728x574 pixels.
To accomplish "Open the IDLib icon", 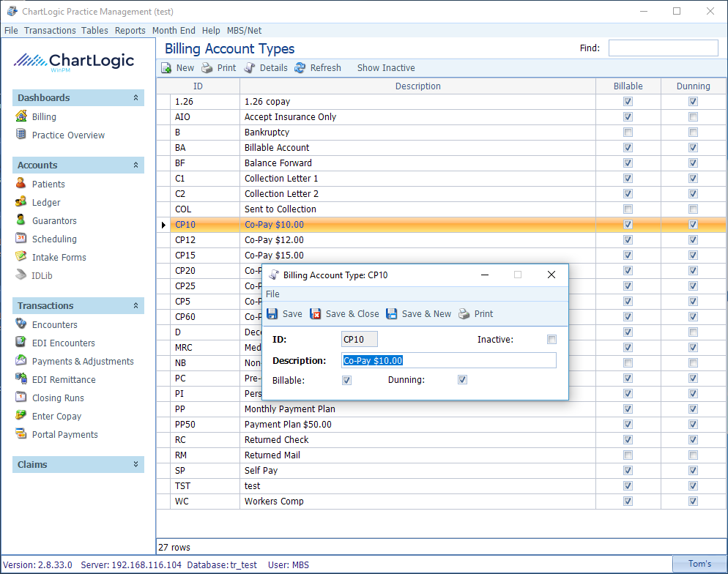I will (21, 275).
